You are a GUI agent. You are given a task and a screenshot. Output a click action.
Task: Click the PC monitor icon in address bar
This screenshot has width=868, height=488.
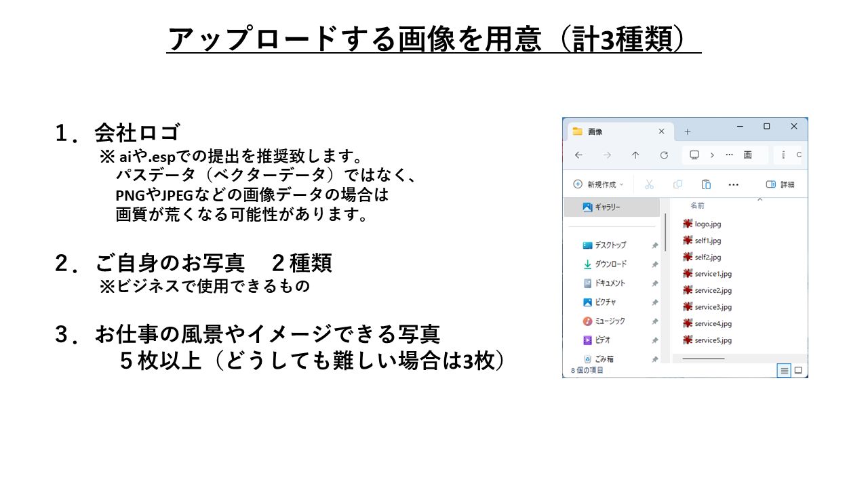point(694,155)
